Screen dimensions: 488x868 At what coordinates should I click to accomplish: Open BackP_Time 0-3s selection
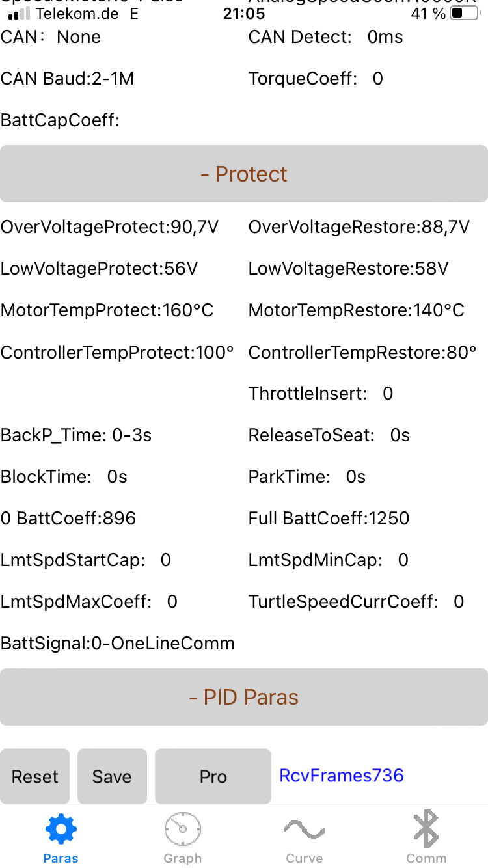76,435
